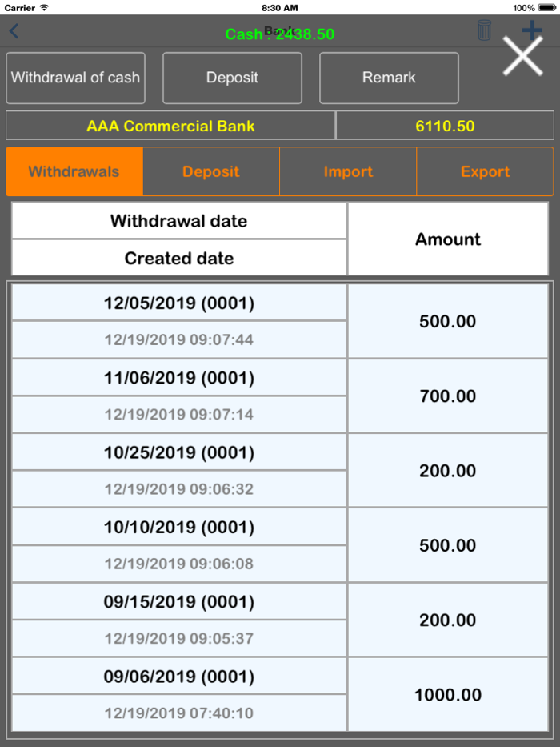This screenshot has width=560, height=747.
Task: Tap the back arrow at top left
Action: coord(13,31)
